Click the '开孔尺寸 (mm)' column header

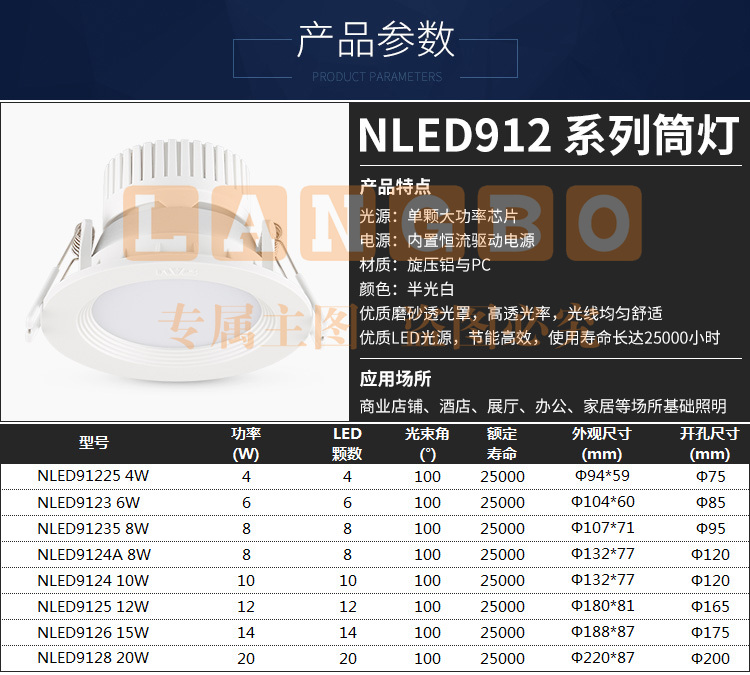click(710, 443)
